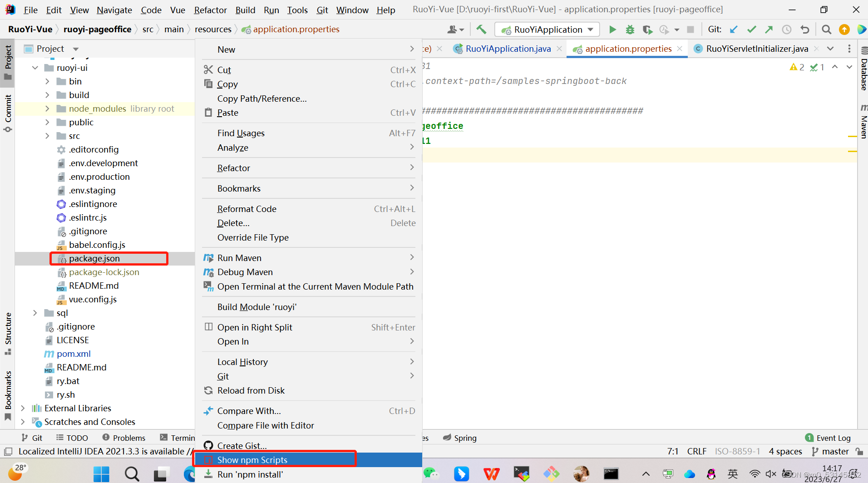Open Search Everywhere with the magnifier icon
868x483 pixels.
(x=826, y=29)
